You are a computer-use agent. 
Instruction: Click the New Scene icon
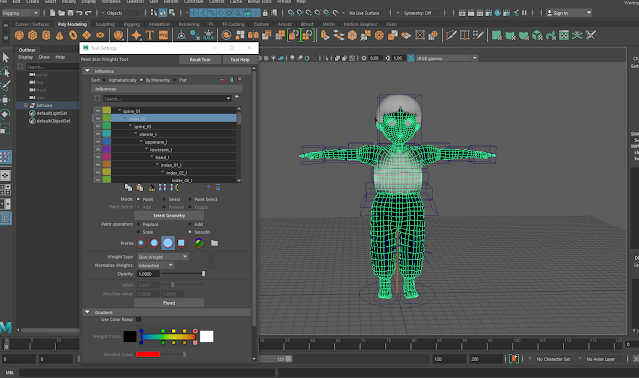pos(52,13)
